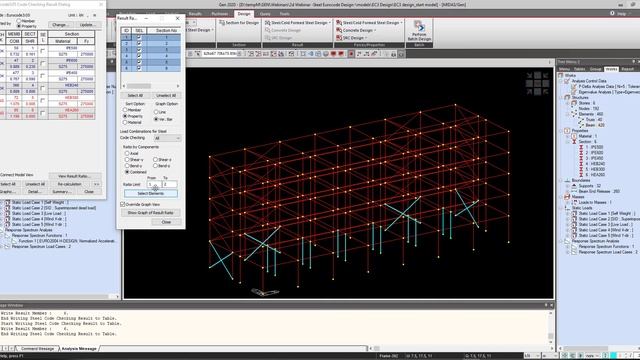
Task: Check the SEL box for HEA260 row
Action: tap(42, 113)
